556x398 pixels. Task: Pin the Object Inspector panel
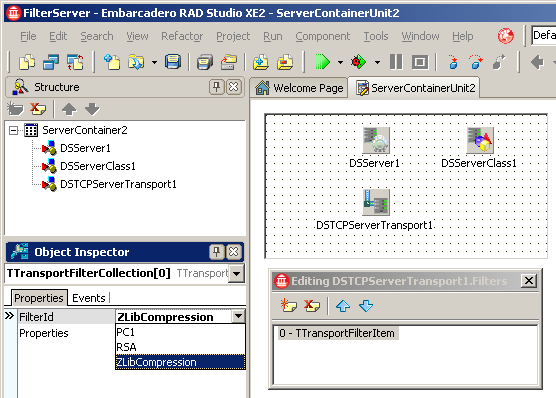pyautogui.click(x=216, y=252)
